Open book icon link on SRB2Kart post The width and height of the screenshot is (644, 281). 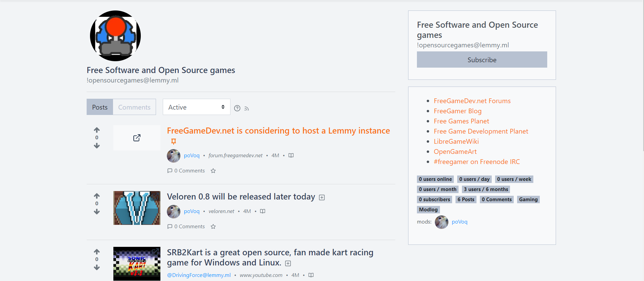311,275
